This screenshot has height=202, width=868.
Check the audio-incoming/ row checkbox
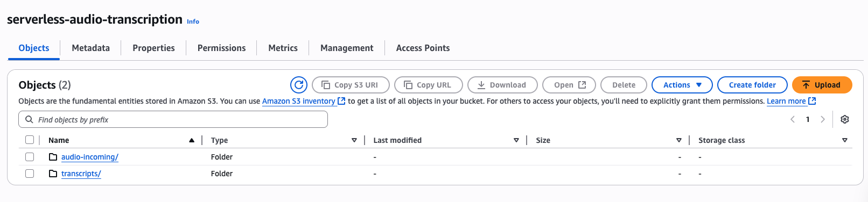click(30, 157)
